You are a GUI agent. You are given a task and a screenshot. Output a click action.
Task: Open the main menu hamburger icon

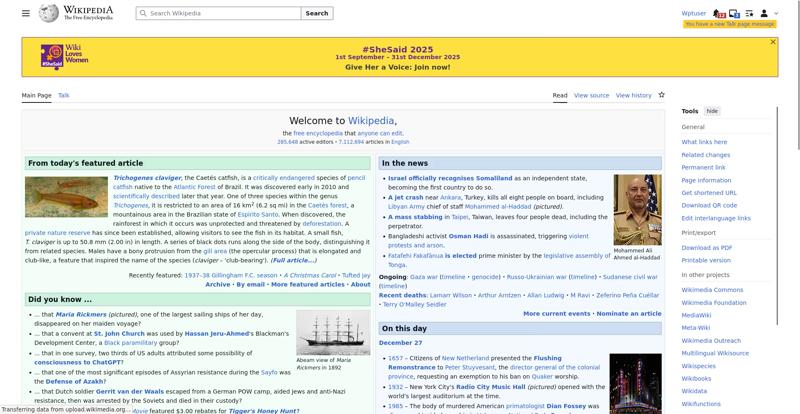click(x=26, y=13)
